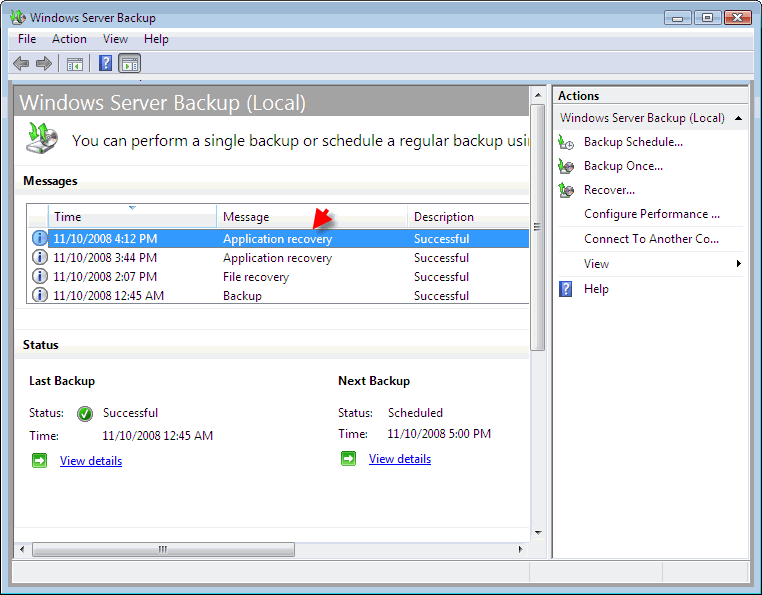The width and height of the screenshot is (762, 595).
Task: Click vertical scrollbar up arrow
Action: click(x=537, y=95)
